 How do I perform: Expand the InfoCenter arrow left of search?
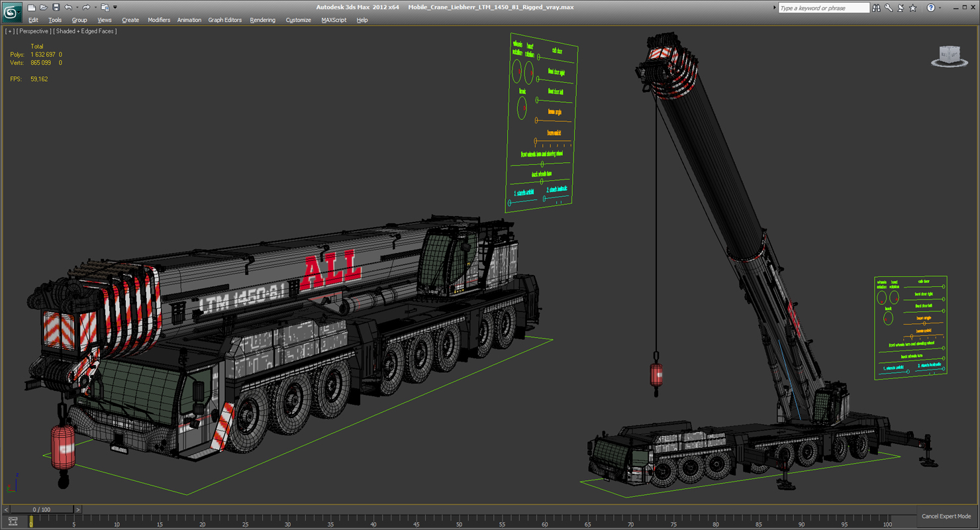(x=774, y=8)
